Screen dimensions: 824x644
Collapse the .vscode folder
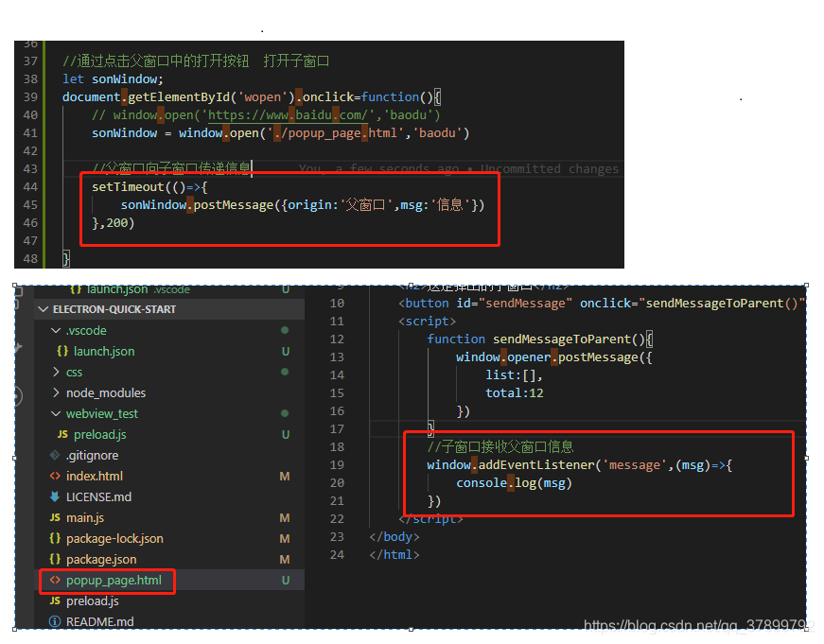(x=56, y=330)
